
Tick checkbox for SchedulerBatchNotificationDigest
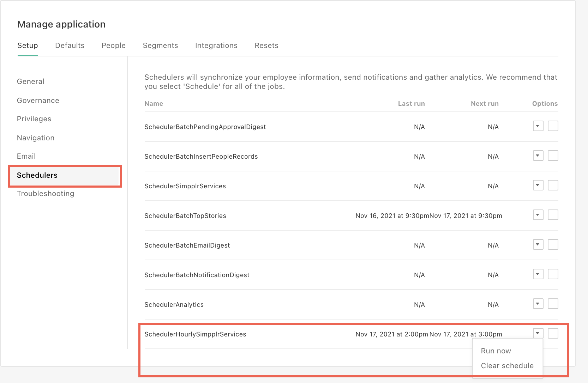pos(553,274)
